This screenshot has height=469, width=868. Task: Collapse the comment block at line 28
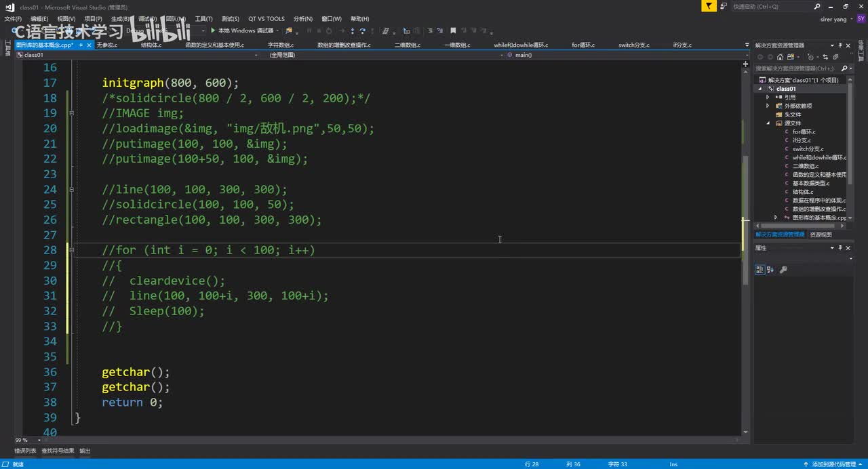[x=71, y=250]
